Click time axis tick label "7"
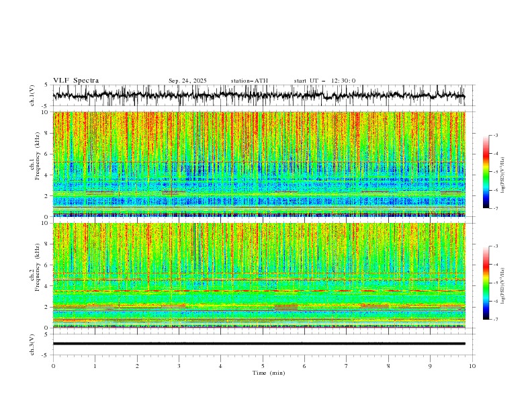The height and width of the screenshot is (411, 532). point(347,366)
